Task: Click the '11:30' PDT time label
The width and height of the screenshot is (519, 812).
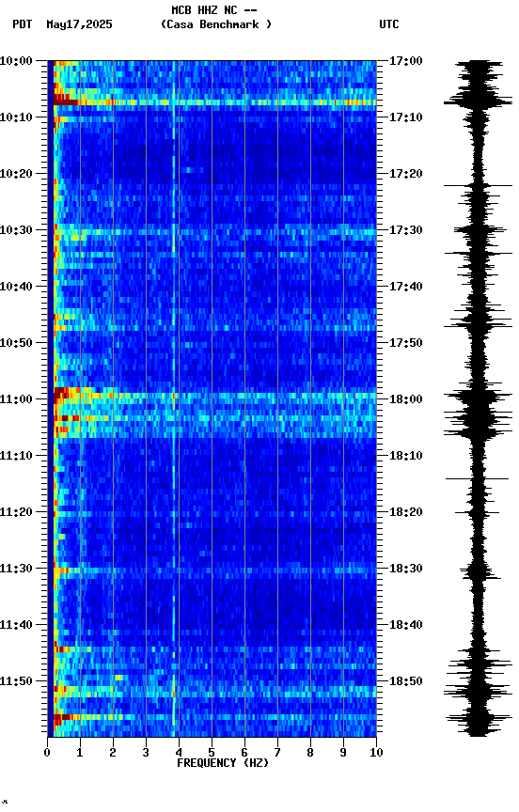Action: [16, 570]
